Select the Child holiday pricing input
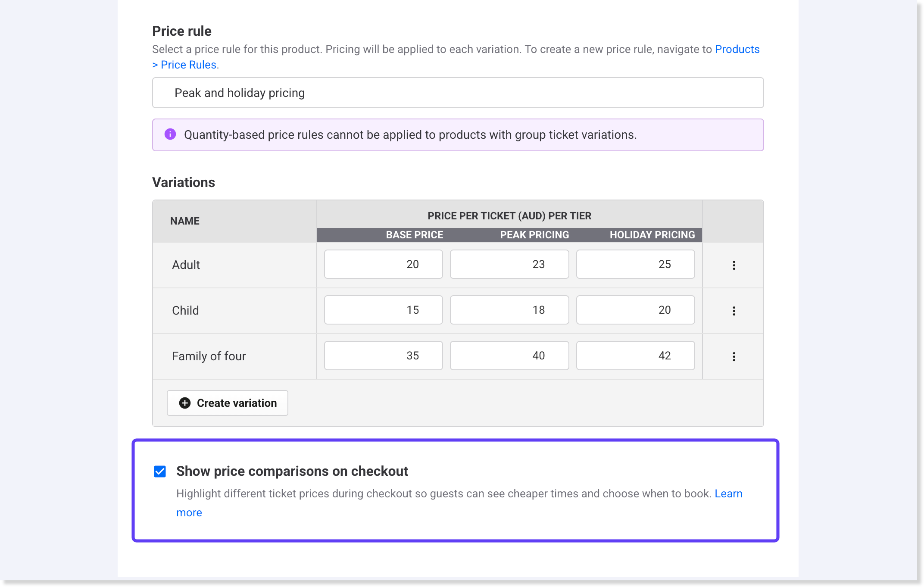The width and height of the screenshot is (924, 587). pos(635,310)
